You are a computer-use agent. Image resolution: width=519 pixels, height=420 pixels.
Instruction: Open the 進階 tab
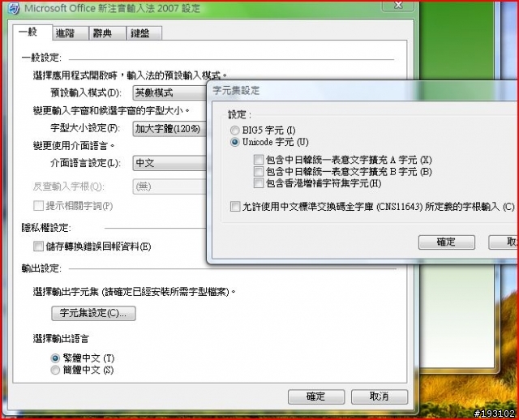[x=71, y=33]
